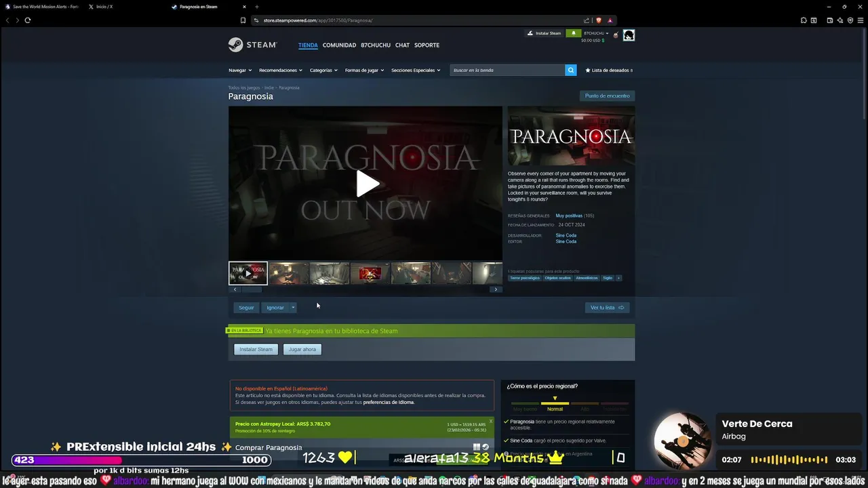Click the blue search magnifier button

click(x=571, y=70)
